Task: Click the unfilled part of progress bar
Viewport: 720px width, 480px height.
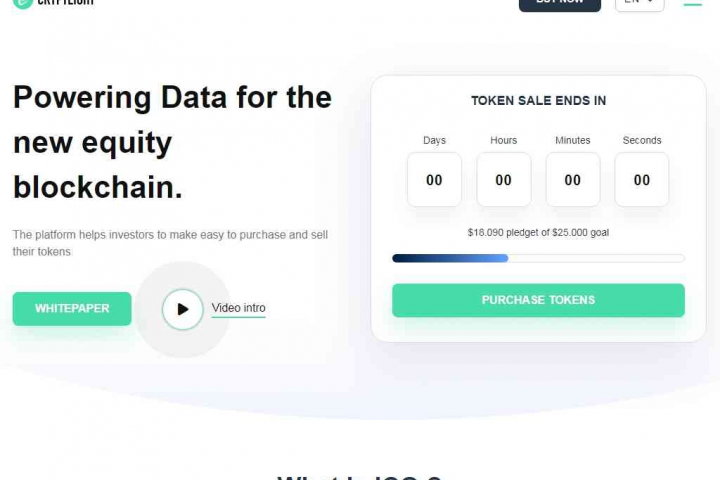Action: [596, 258]
